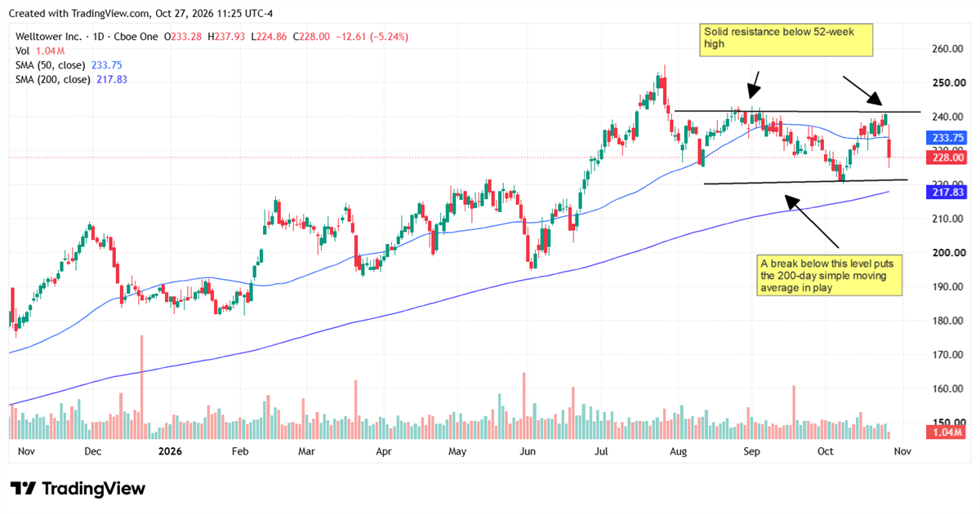Click the May label on time axis
The image size is (980, 514).
click(457, 450)
